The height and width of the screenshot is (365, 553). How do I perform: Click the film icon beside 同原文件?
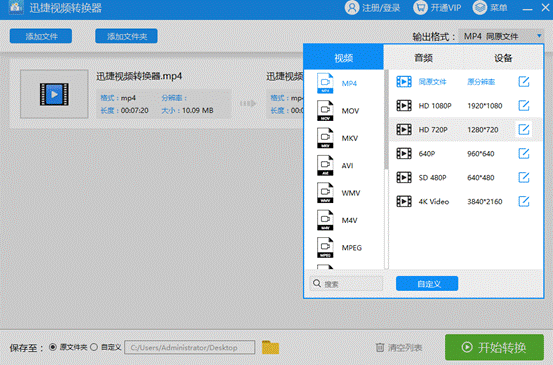click(404, 82)
